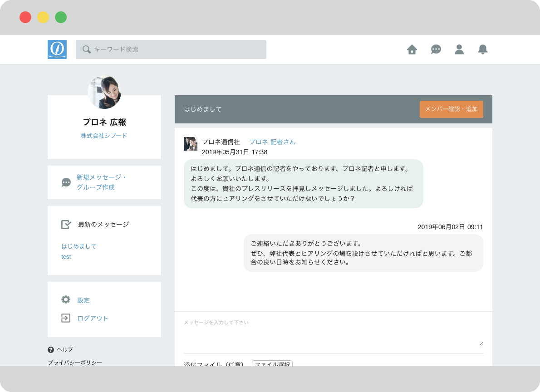Image resolution: width=540 pixels, height=392 pixels.
Task: Click the logout arrow icon in the sidebar
Action: pos(66,318)
